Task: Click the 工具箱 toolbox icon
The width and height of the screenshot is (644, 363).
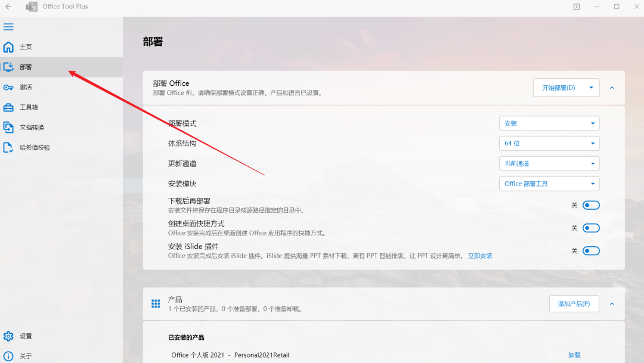Action: (x=8, y=107)
